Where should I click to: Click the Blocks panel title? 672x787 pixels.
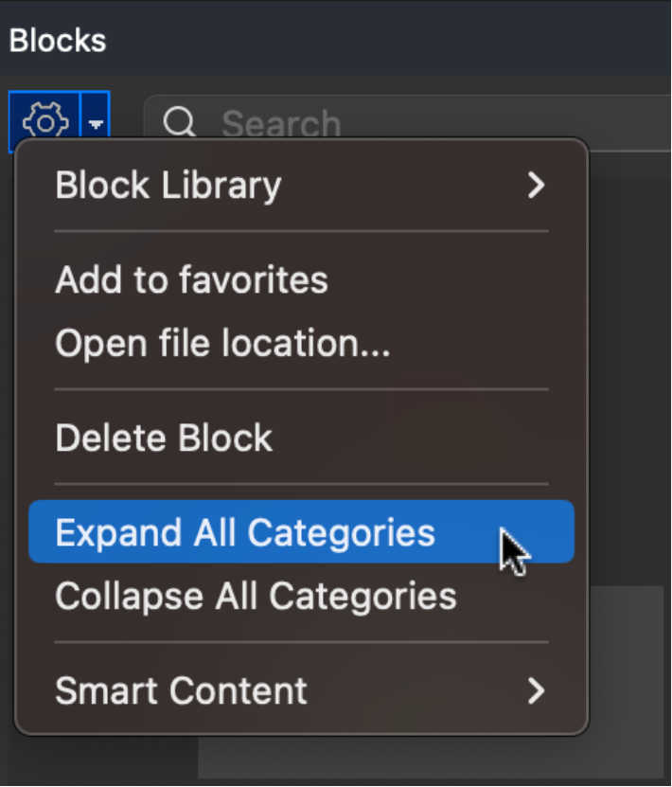(58, 40)
